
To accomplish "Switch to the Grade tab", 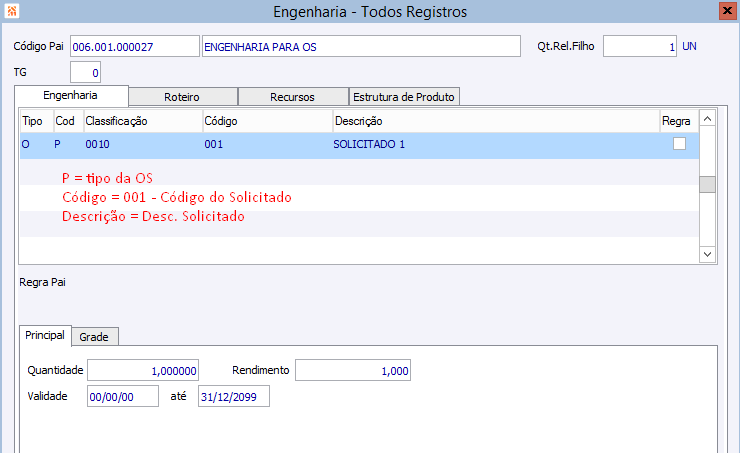I will (x=94, y=337).
